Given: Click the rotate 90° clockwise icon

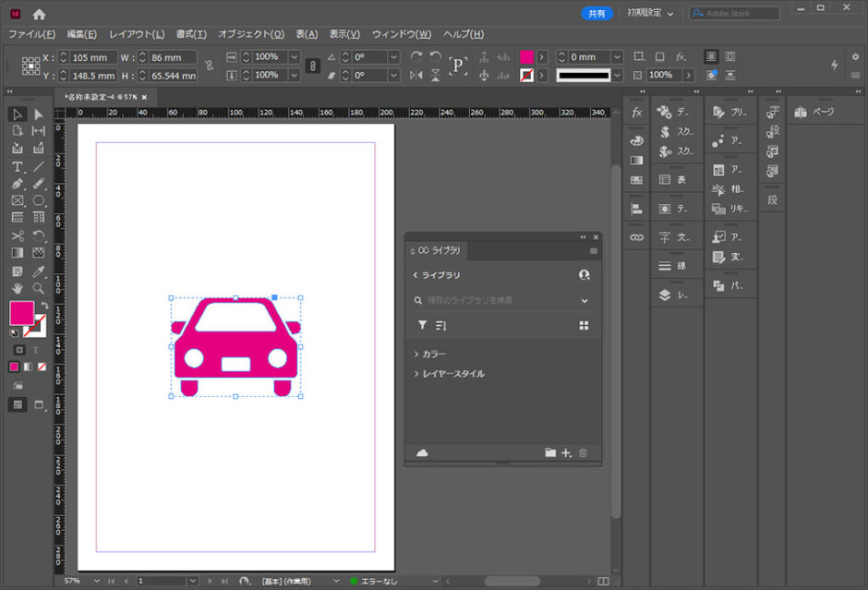Looking at the screenshot, I should [416, 56].
